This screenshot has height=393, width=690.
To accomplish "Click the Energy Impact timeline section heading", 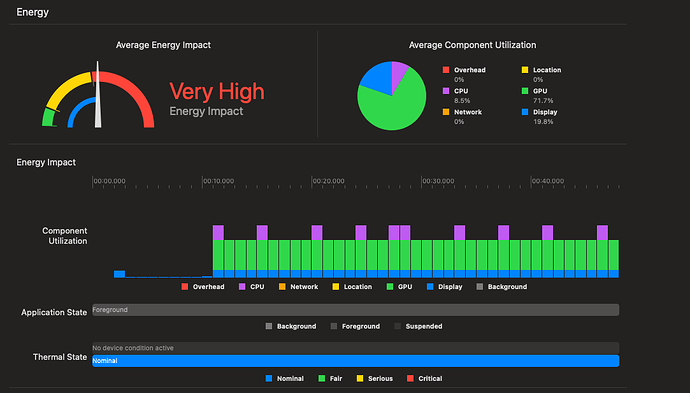I will (x=46, y=162).
